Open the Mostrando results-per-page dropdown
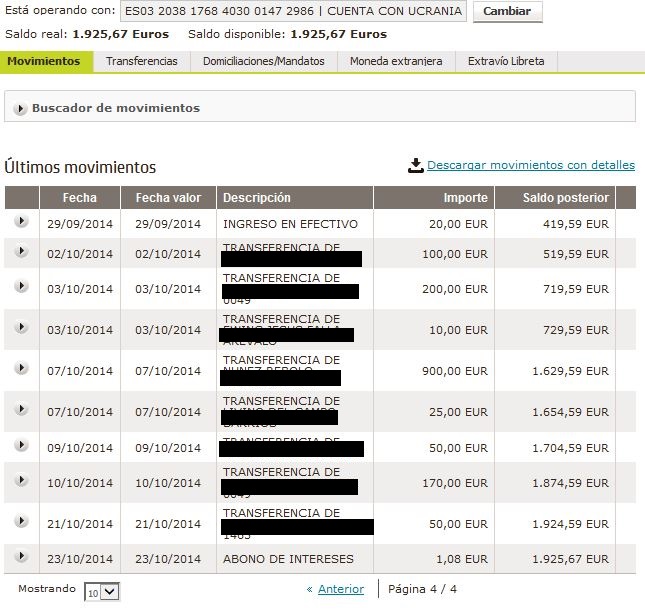This screenshot has height=613, width=645. point(101,591)
